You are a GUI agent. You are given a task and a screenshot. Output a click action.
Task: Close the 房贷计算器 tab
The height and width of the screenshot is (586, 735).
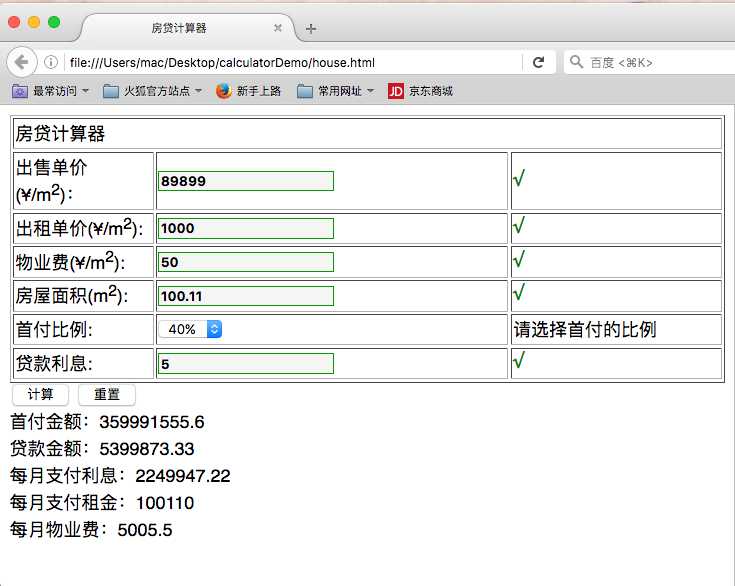[278, 28]
